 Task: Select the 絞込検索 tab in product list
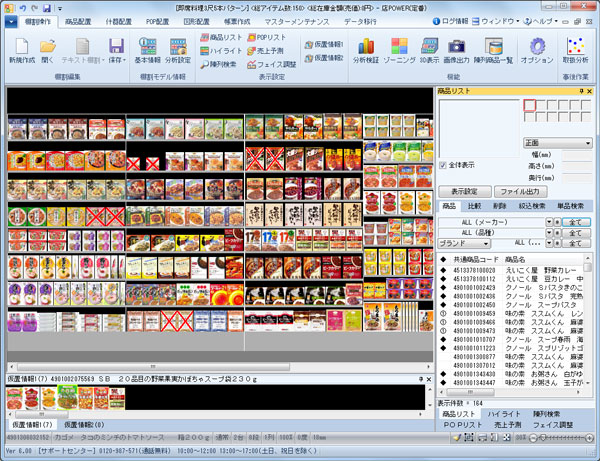coord(532,206)
